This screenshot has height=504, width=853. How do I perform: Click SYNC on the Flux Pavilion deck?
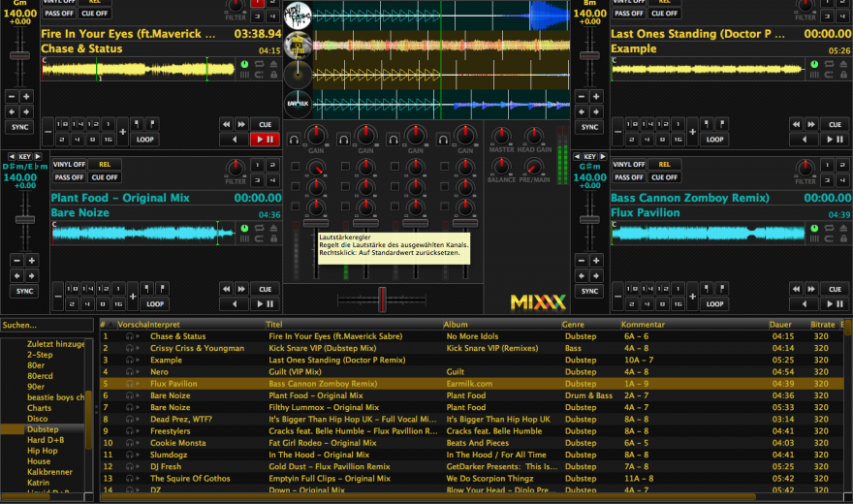(x=589, y=291)
